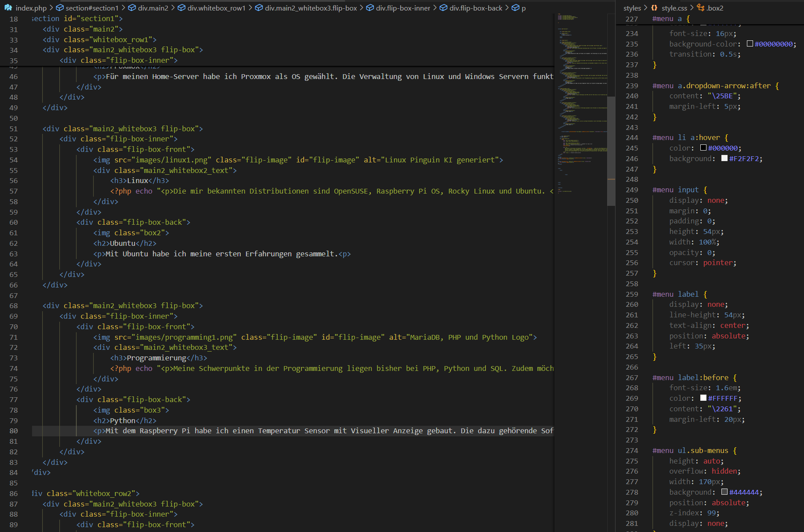Click the div.whitebox_row1 breadcrumb cube icon

pos(181,8)
